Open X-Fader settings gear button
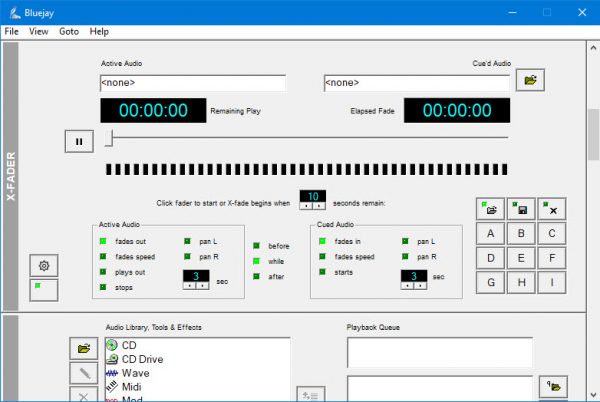 click(44, 265)
